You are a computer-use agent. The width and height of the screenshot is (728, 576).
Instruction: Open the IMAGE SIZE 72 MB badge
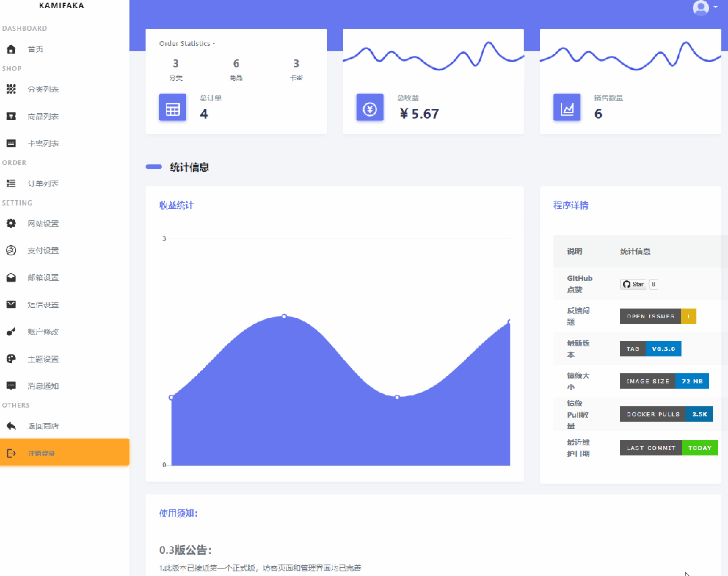point(665,381)
